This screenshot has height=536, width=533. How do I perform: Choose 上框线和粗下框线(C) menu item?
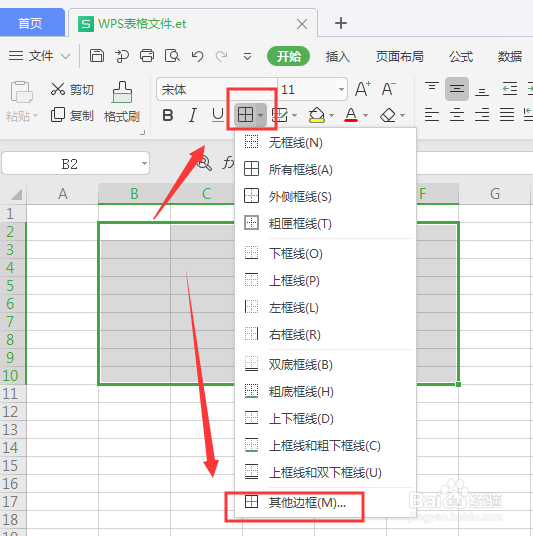pyautogui.click(x=325, y=446)
